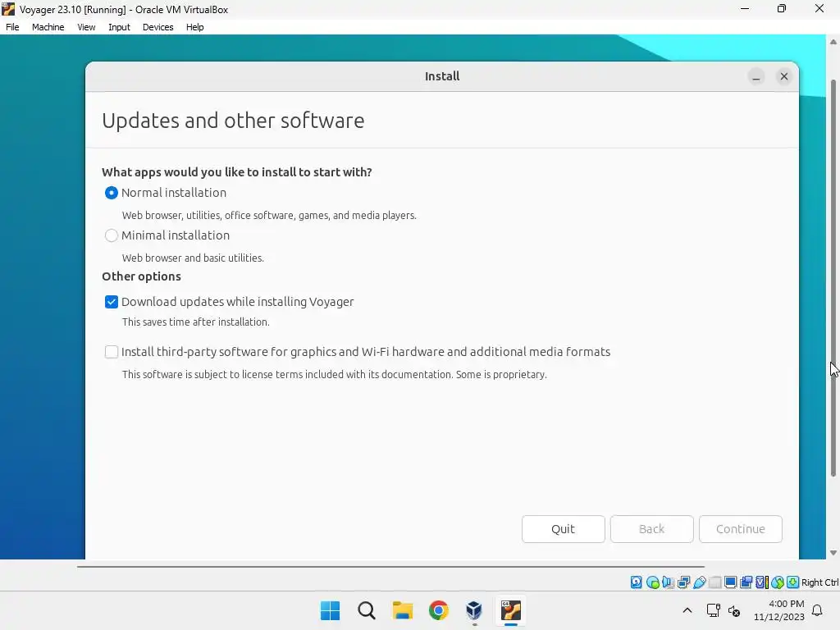
Task: Click the muted volume tray icon
Action: pos(734,610)
